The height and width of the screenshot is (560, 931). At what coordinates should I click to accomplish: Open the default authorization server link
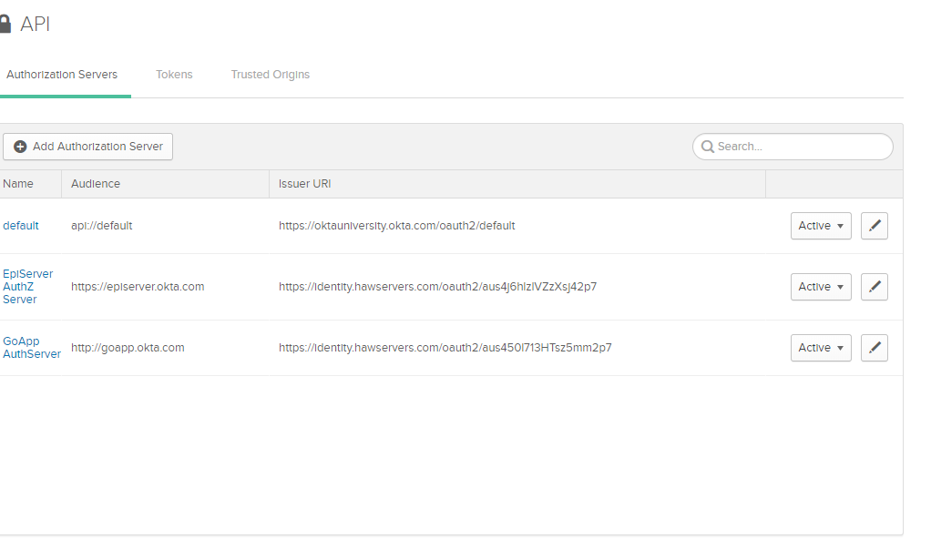21,226
